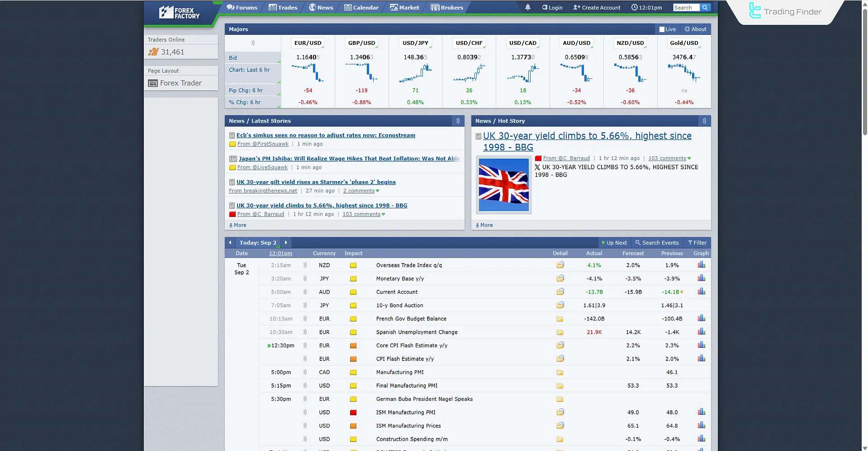This screenshot has width=868, height=451.
Task: Toggle sound alert for 12:30pm Core CPI
Action: click(x=305, y=345)
